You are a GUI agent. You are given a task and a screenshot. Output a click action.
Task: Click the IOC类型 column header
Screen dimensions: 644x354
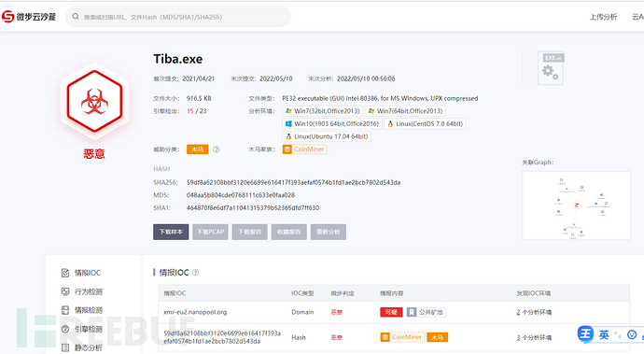302,293
